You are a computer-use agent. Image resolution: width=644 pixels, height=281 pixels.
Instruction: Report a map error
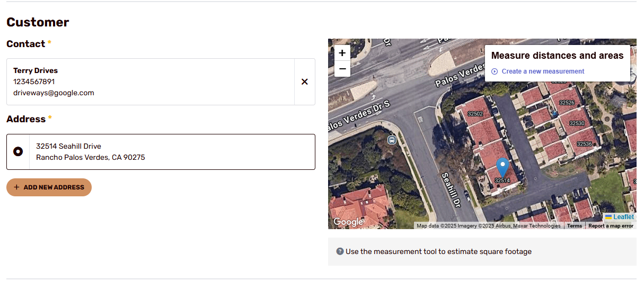pyautogui.click(x=611, y=226)
